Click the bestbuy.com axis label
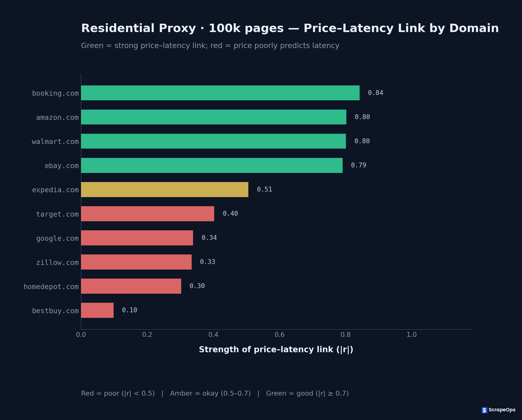 tap(56, 311)
